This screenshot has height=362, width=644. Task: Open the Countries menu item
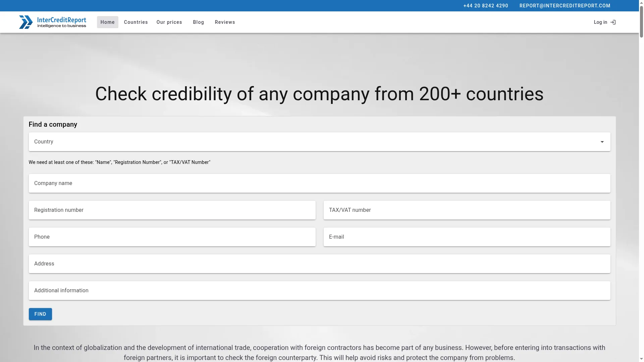coord(136,22)
